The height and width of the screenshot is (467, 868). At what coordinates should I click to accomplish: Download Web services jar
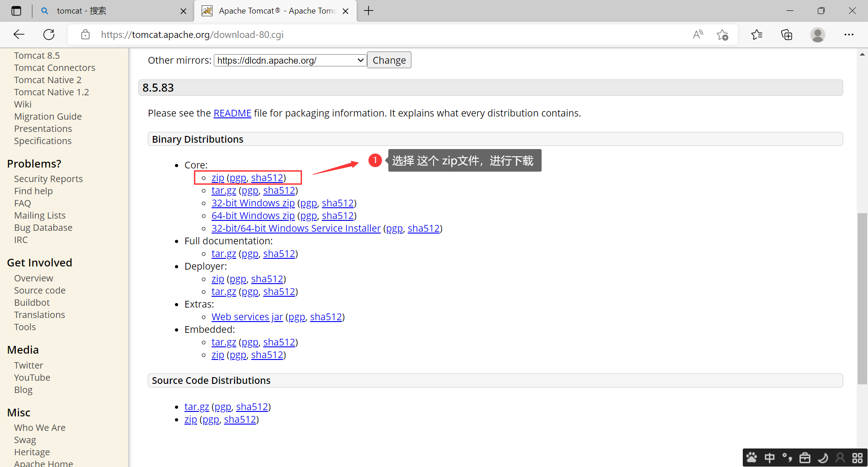pos(247,317)
